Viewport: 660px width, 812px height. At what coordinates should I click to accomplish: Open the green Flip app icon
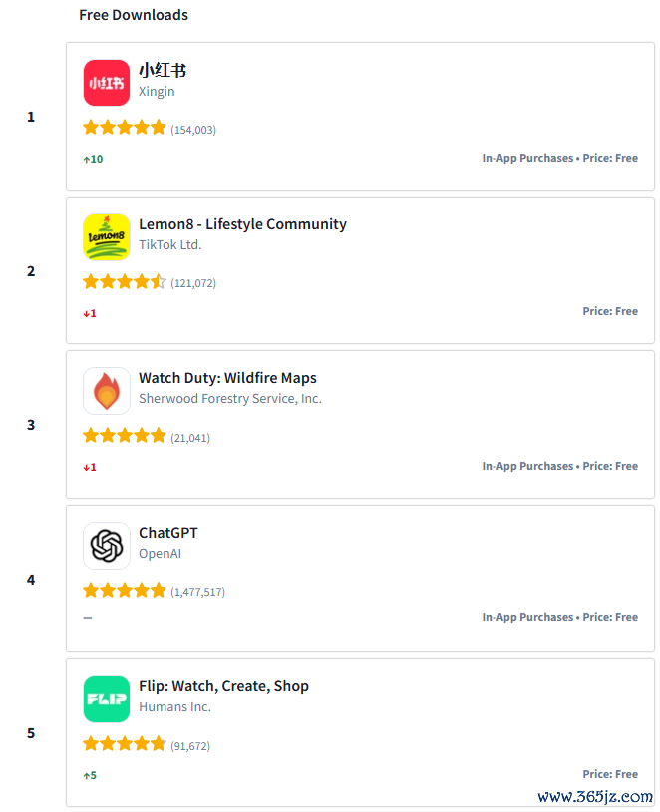pos(106,699)
